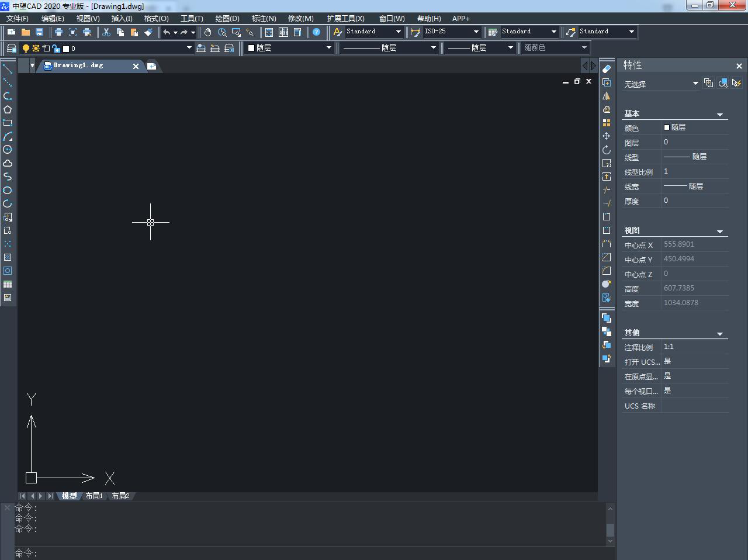748x560 pixels.
Task: Collapse the 基本 properties section
Action: click(x=719, y=115)
